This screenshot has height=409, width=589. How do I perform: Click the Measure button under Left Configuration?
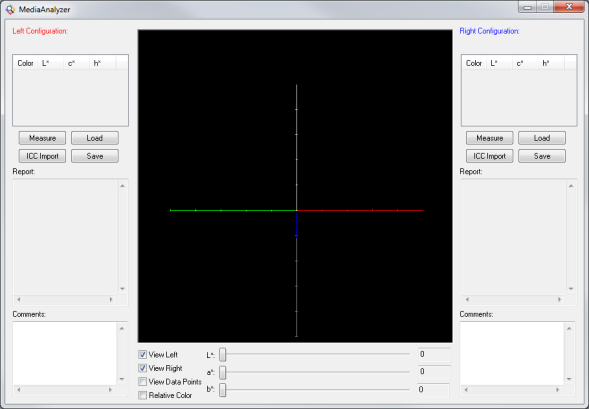click(42, 138)
